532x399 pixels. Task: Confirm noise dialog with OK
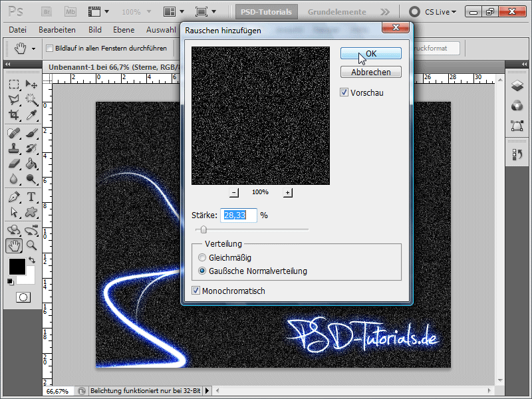(371, 54)
